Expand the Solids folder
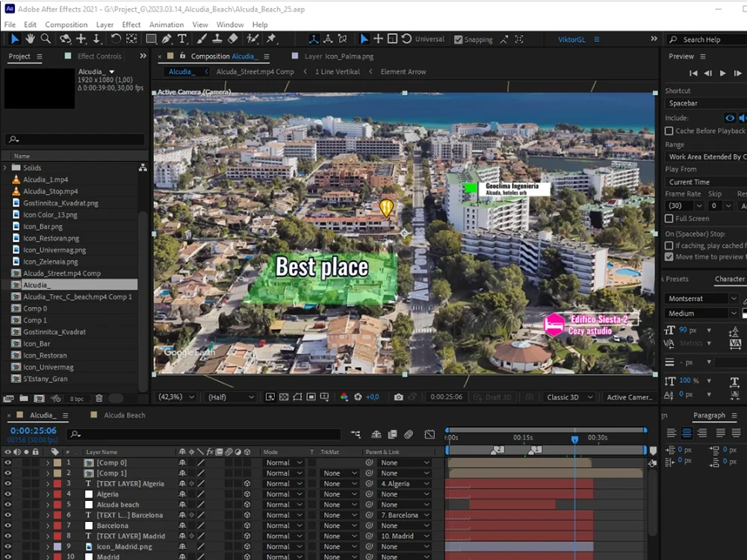747x560 pixels. coord(5,167)
